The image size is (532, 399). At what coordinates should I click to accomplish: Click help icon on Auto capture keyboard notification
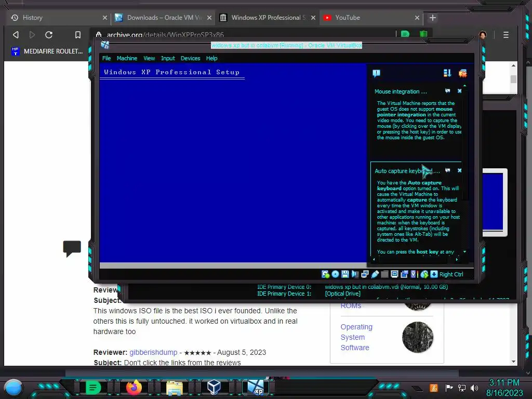[447, 170]
